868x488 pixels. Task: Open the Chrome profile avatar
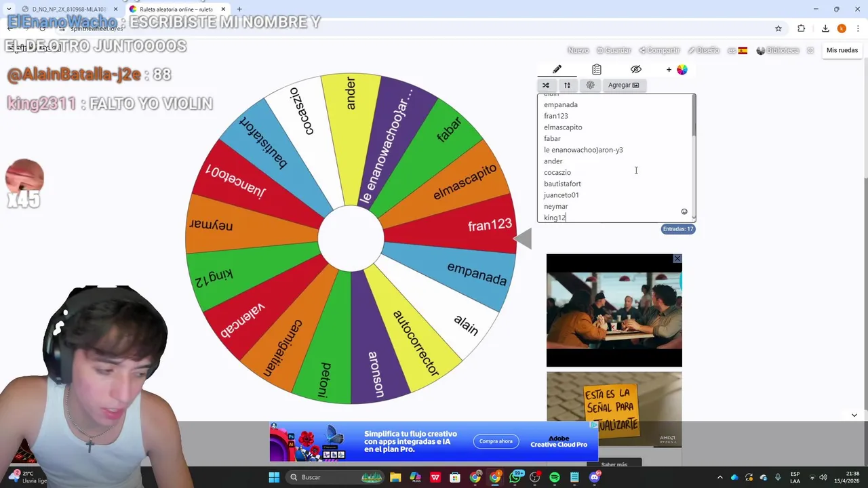coord(842,28)
